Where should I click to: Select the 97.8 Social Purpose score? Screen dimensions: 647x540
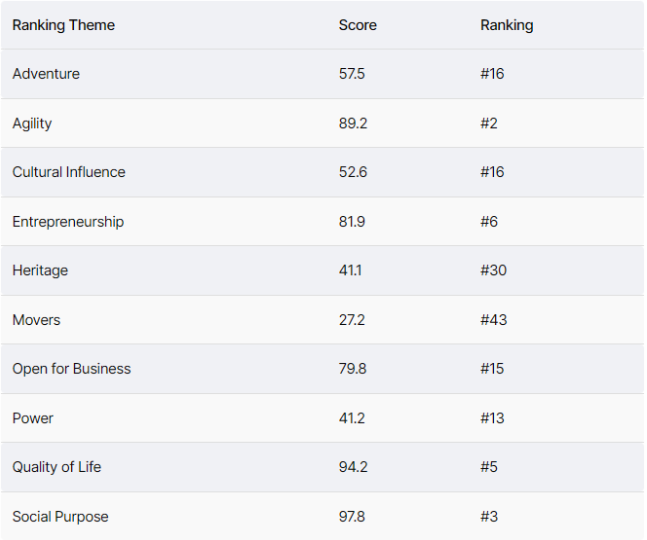[352, 516]
